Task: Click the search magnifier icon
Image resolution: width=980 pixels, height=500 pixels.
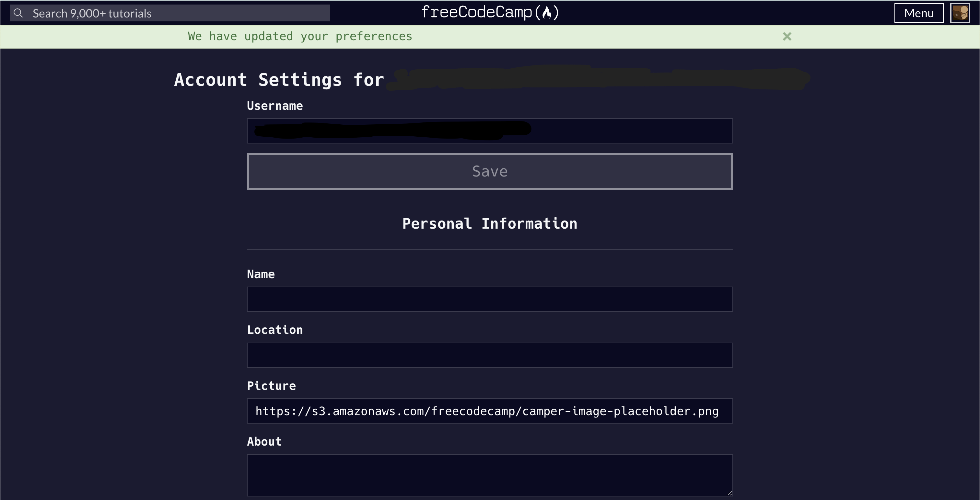Action: [18, 13]
